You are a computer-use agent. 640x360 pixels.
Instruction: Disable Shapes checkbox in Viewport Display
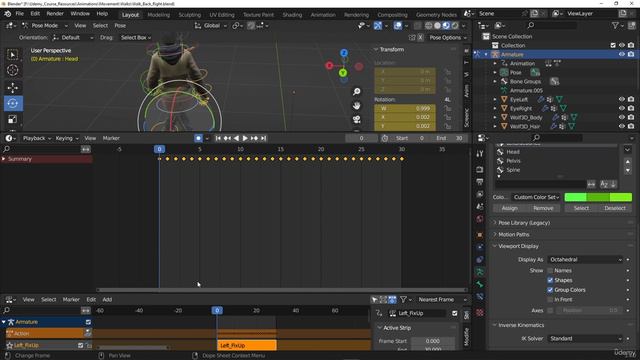[550, 280]
